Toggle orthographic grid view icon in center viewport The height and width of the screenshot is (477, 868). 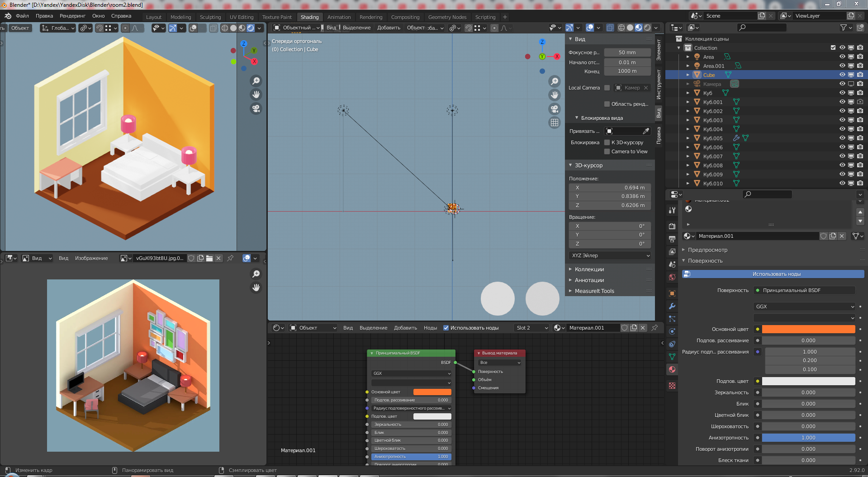[x=555, y=123]
